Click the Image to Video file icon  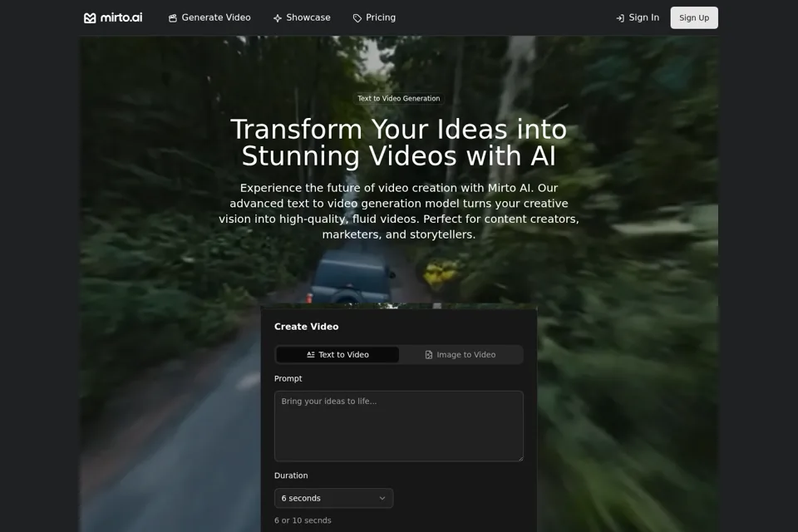click(429, 355)
